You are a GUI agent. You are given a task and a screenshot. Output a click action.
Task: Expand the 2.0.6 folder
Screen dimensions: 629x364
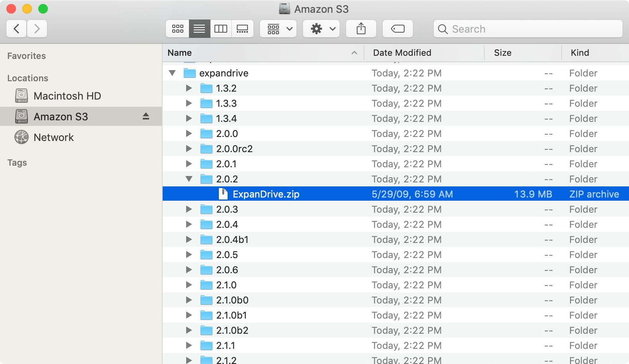pyautogui.click(x=189, y=270)
